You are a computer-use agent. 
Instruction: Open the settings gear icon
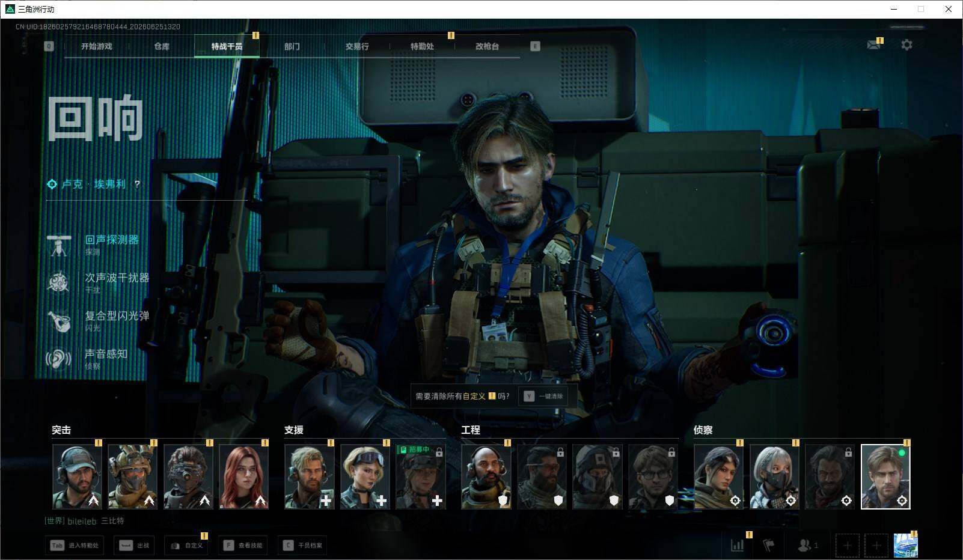(x=906, y=45)
